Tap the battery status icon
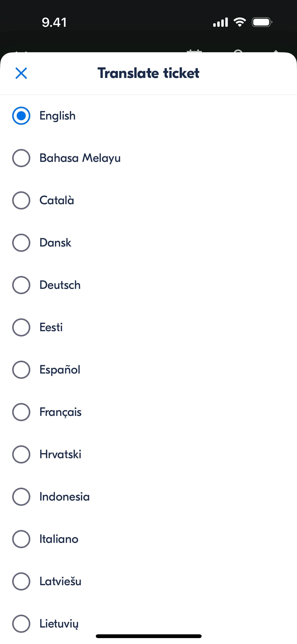 (x=262, y=22)
